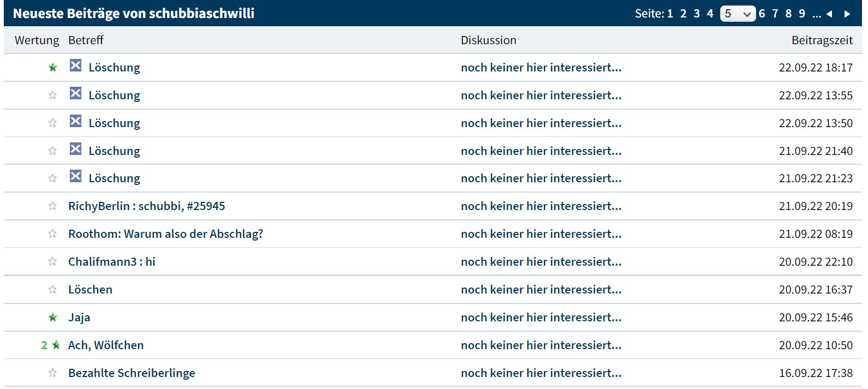Open 'RichyBerlin : schubbi, #25945' post
The height and width of the screenshot is (389, 868).
coord(146,206)
